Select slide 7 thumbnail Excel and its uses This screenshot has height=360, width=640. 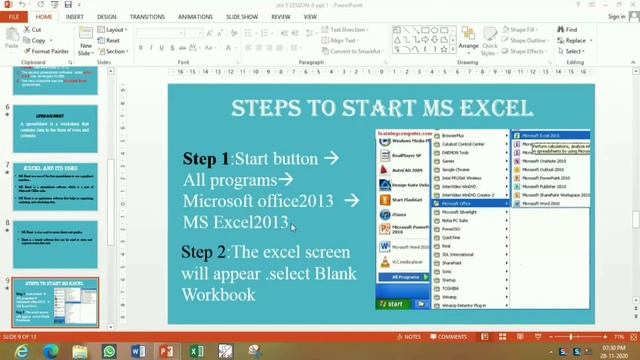55,187
